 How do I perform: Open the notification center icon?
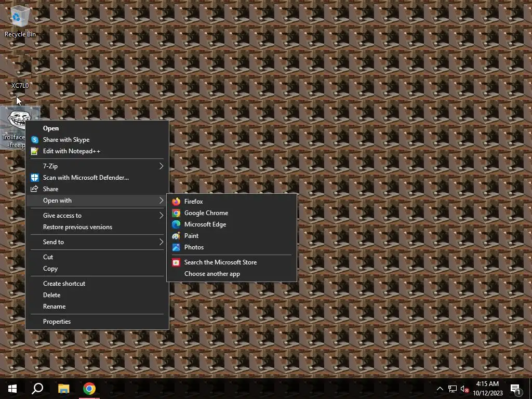(516, 389)
